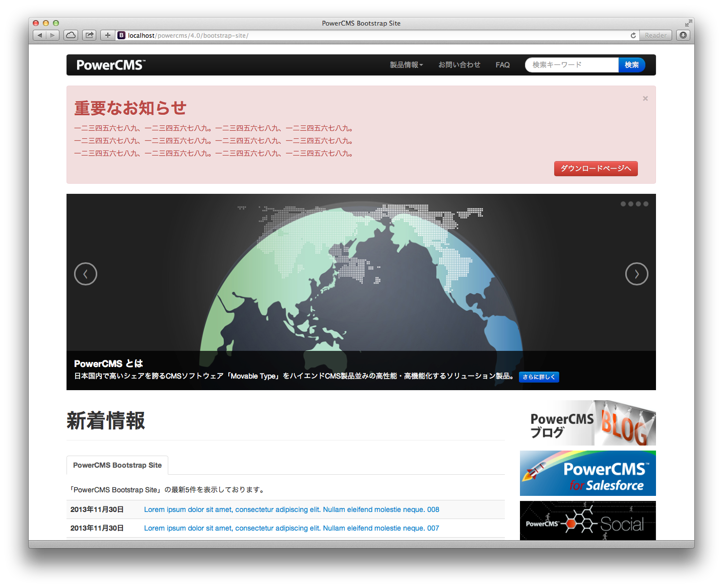This screenshot has width=723, height=588.
Task: Click the さらに詳しく button on carousel caption
Action: tap(539, 377)
